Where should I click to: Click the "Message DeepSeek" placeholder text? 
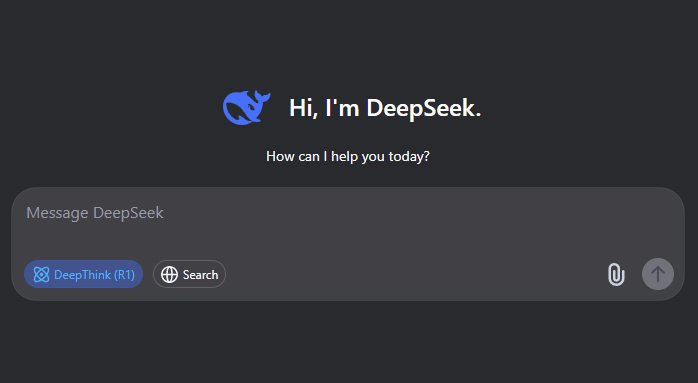(95, 213)
